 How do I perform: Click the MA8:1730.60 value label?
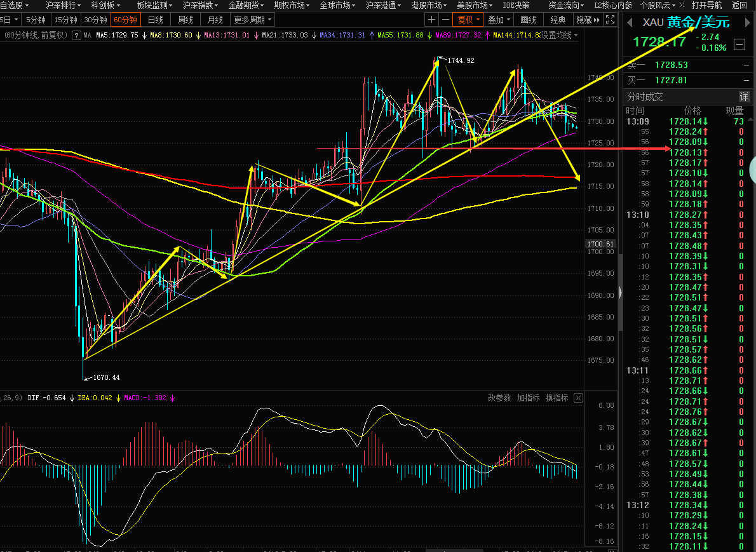click(171, 35)
